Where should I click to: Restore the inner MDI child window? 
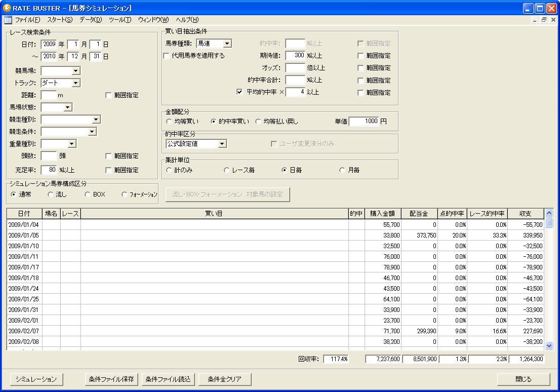point(544,20)
